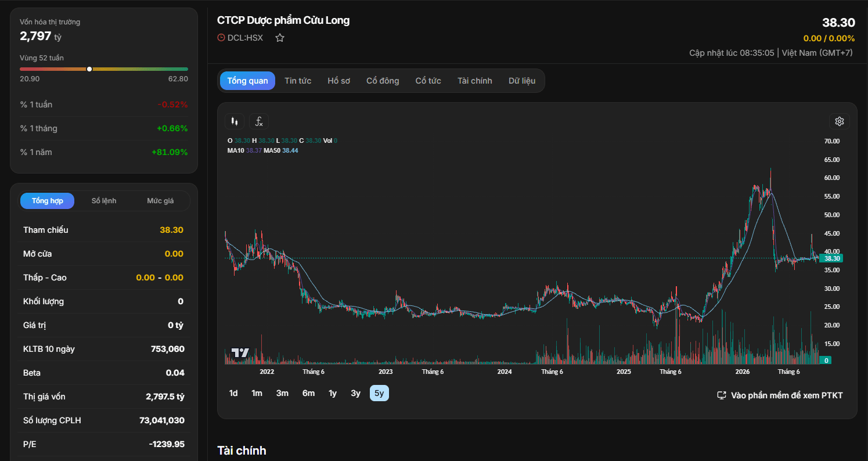This screenshot has width=868, height=461.
Task: Click the % 1 năm value +81.09%
Action: [x=170, y=152]
